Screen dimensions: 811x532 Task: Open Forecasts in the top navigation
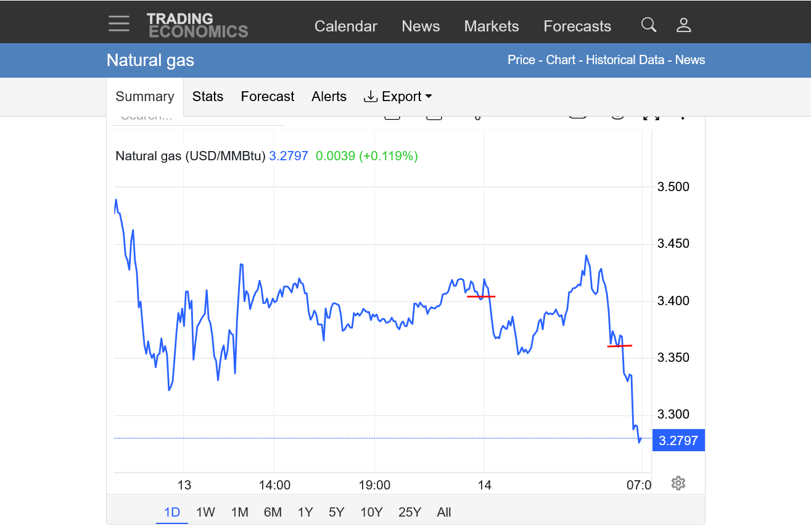pos(577,27)
